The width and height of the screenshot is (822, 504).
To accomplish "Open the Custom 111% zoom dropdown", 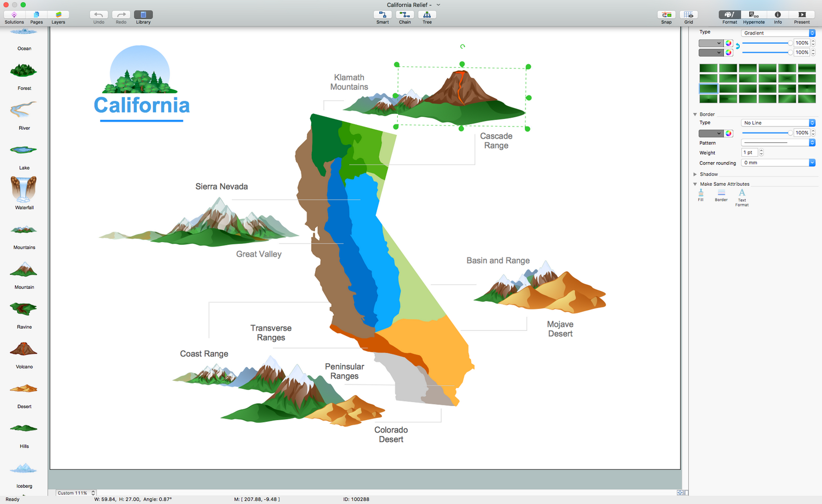I will [x=76, y=493].
